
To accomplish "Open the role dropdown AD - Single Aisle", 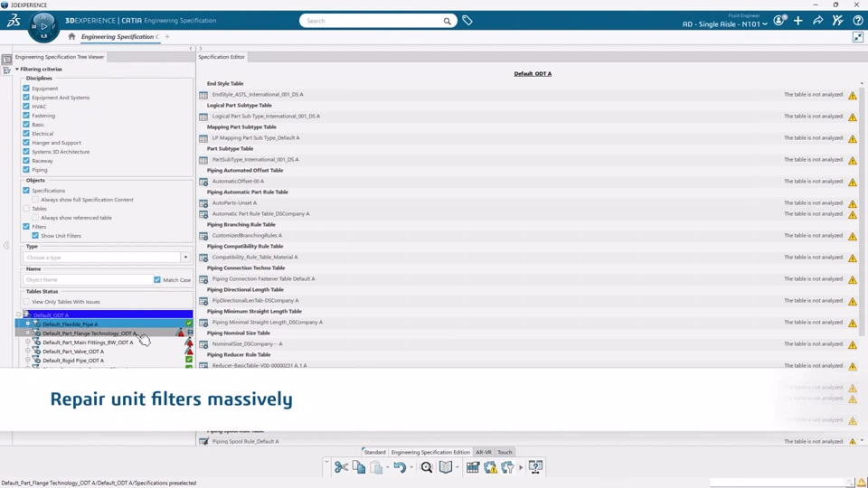I will pyautogui.click(x=724, y=23).
